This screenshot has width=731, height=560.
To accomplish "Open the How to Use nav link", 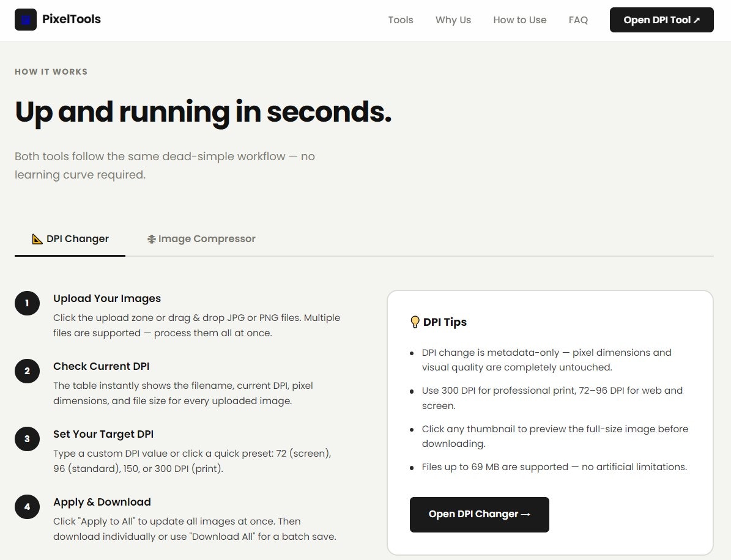I will [520, 20].
